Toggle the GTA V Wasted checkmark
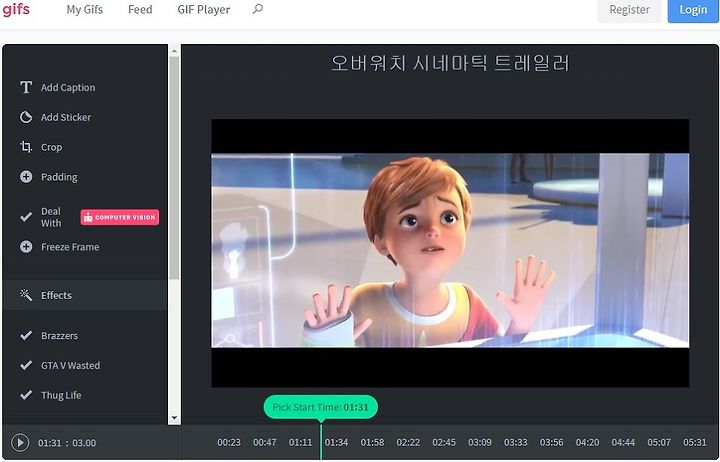Image resolution: width=720 pixels, height=462 pixels. point(26,366)
